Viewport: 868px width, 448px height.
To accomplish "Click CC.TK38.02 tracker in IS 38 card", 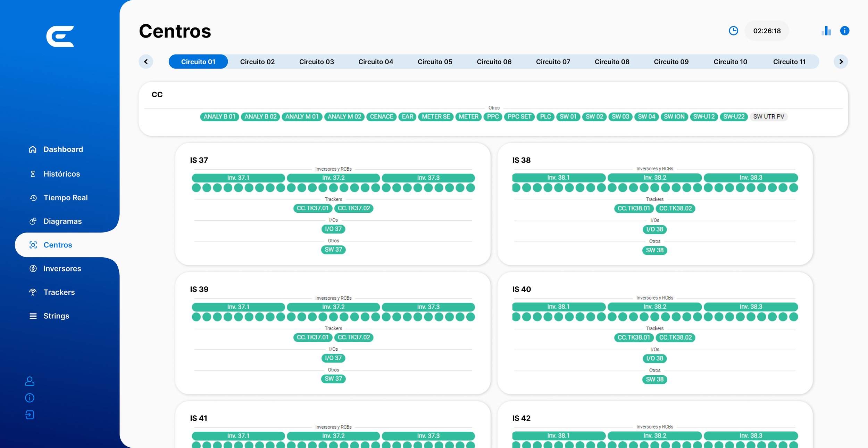I will coord(675,209).
